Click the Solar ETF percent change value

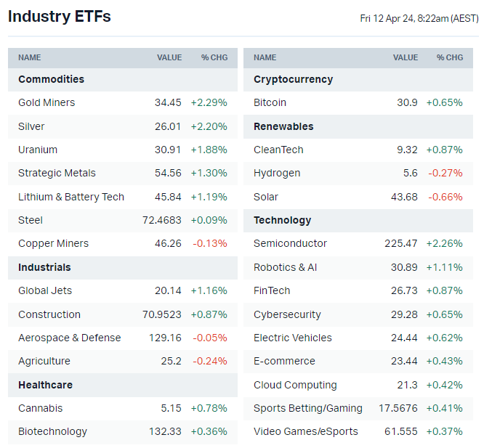(445, 197)
